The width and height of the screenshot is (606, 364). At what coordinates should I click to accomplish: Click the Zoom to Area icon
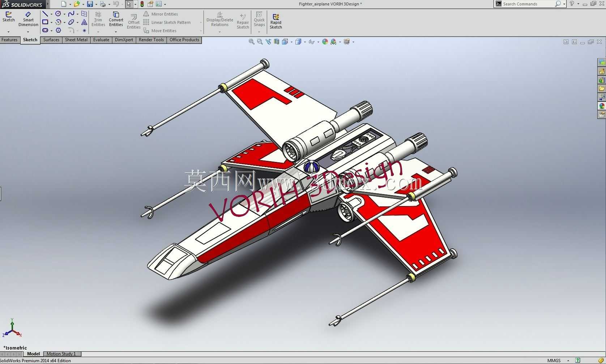260,42
